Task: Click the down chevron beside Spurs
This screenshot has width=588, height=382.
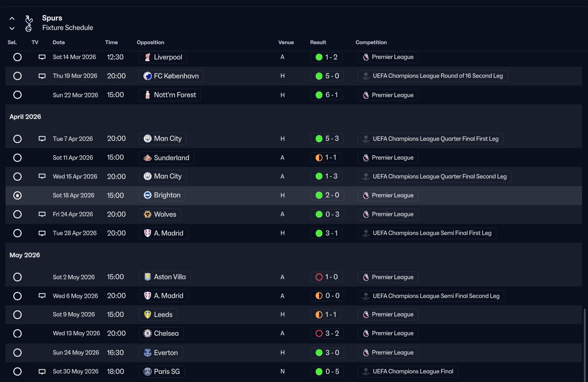Action: (x=12, y=28)
